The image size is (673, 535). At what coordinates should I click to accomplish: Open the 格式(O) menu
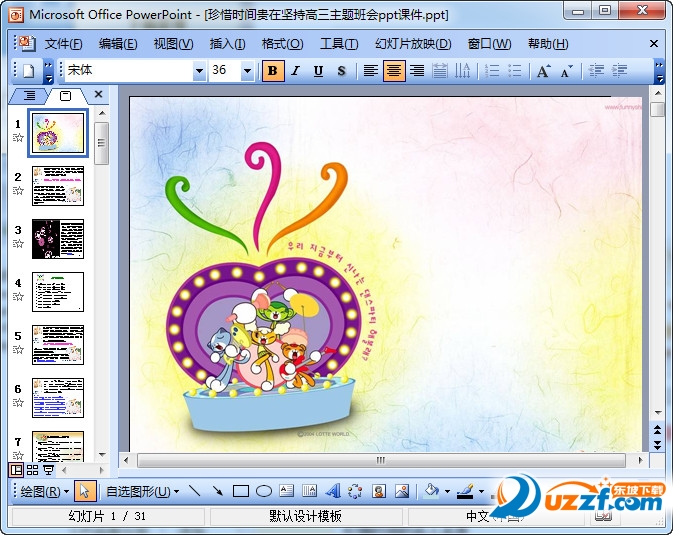point(282,44)
